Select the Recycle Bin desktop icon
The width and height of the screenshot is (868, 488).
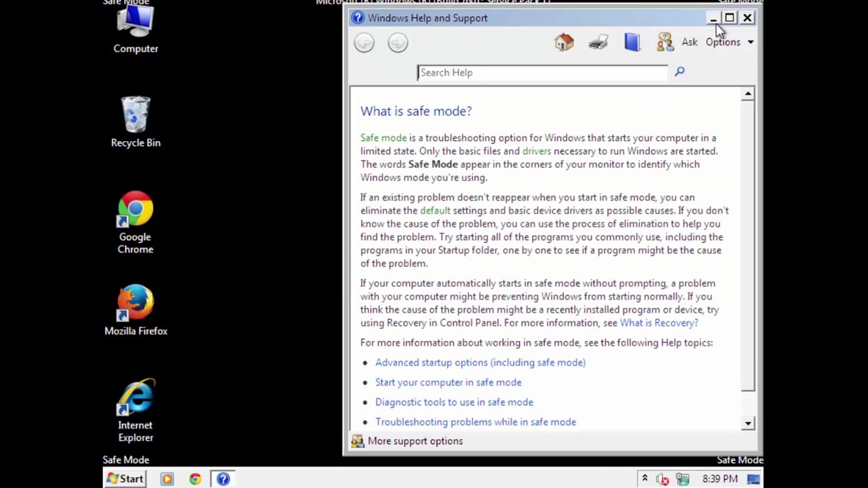coord(136,122)
